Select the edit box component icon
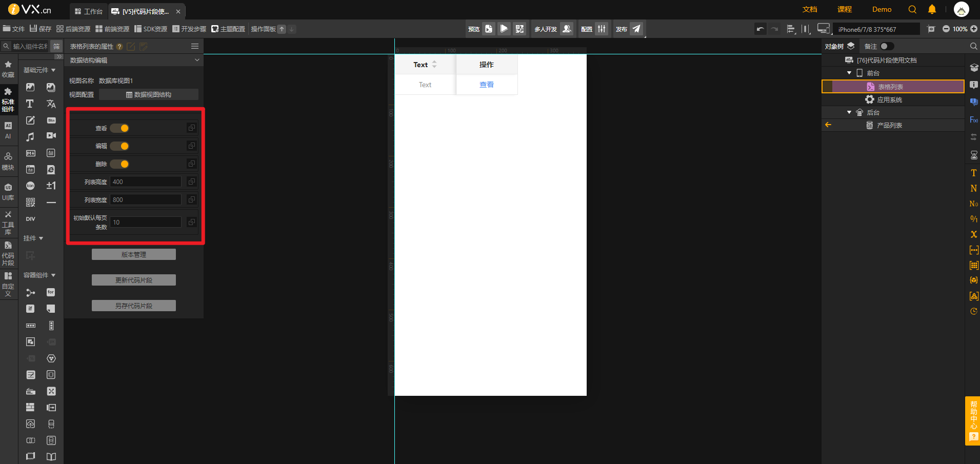The image size is (980, 464). coord(30,120)
